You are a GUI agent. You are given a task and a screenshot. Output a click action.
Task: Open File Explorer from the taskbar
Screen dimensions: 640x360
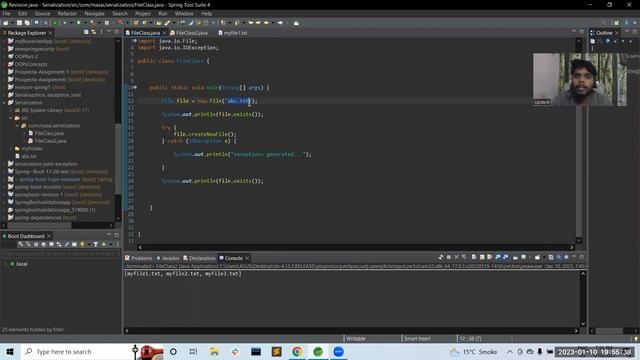click(214, 351)
